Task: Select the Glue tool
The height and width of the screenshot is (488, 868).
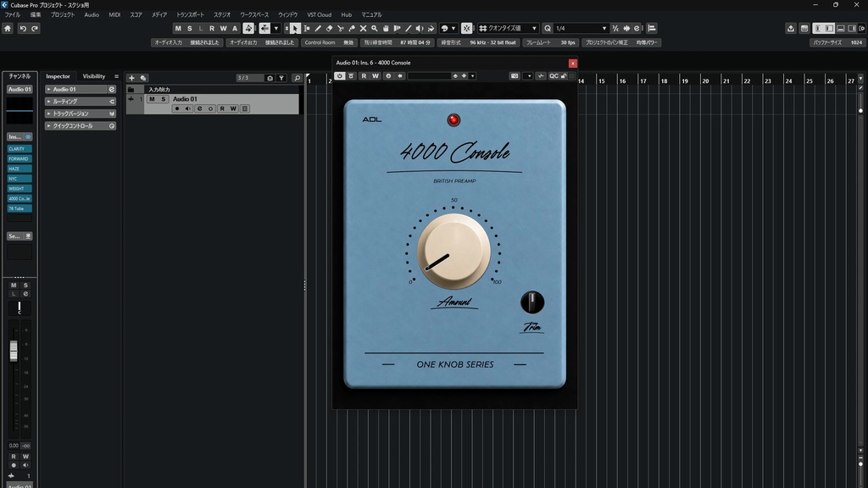Action: pyautogui.click(x=352, y=28)
